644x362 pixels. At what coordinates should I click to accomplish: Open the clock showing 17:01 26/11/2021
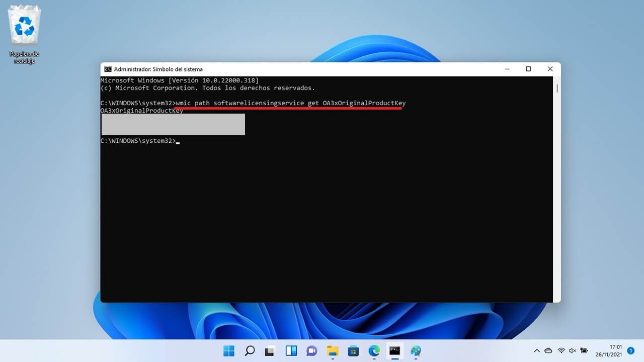coord(608,350)
